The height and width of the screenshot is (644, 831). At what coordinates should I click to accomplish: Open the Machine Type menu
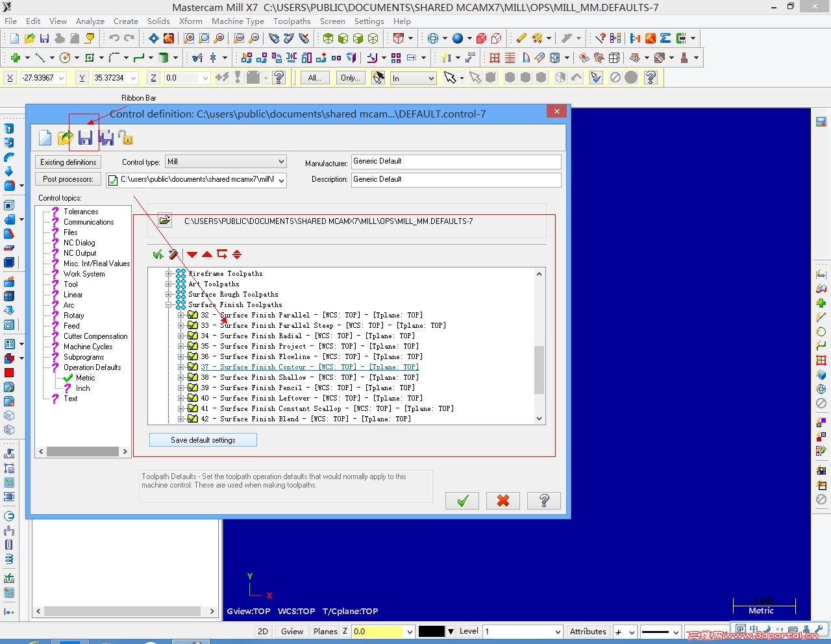pyautogui.click(x=238, y=21)
